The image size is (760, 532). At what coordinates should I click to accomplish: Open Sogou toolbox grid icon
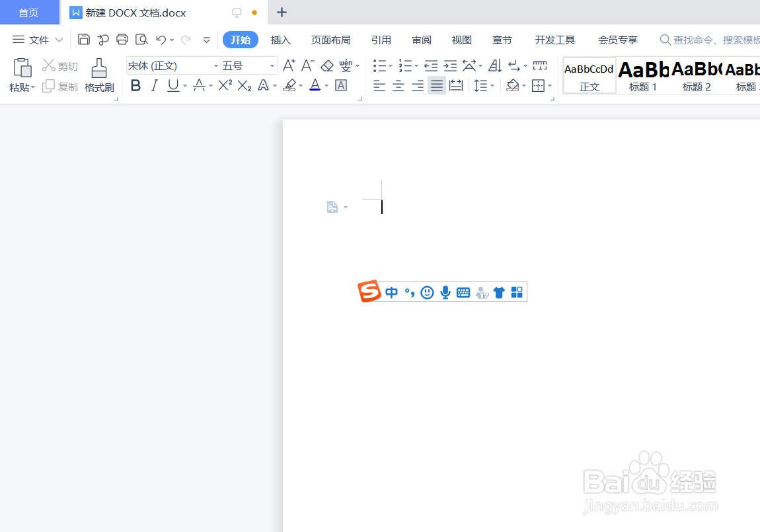pos(517,292)
